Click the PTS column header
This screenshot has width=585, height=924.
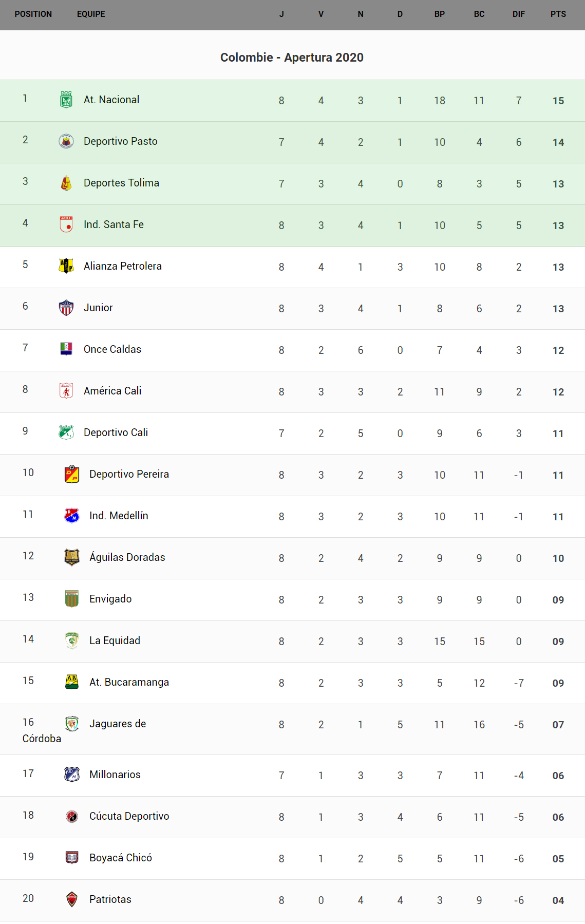click(558, 14)
